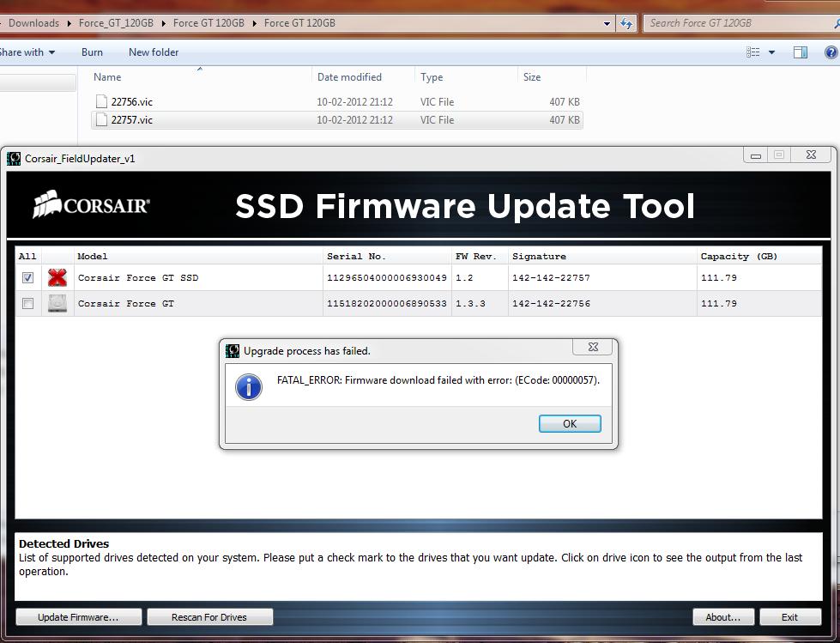The height and width of the screenshot is (643, 840).
Task: Open the Explorer help question mark icon
Action: 830,52
